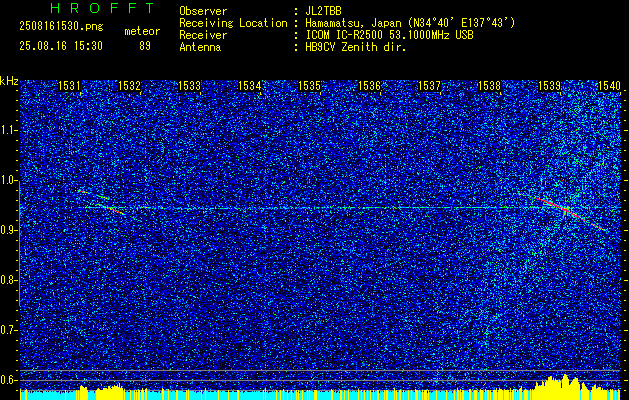629x400 pixels.
Task: Click the 0.7 kHz axis label
Action: (x=8, y=330)
